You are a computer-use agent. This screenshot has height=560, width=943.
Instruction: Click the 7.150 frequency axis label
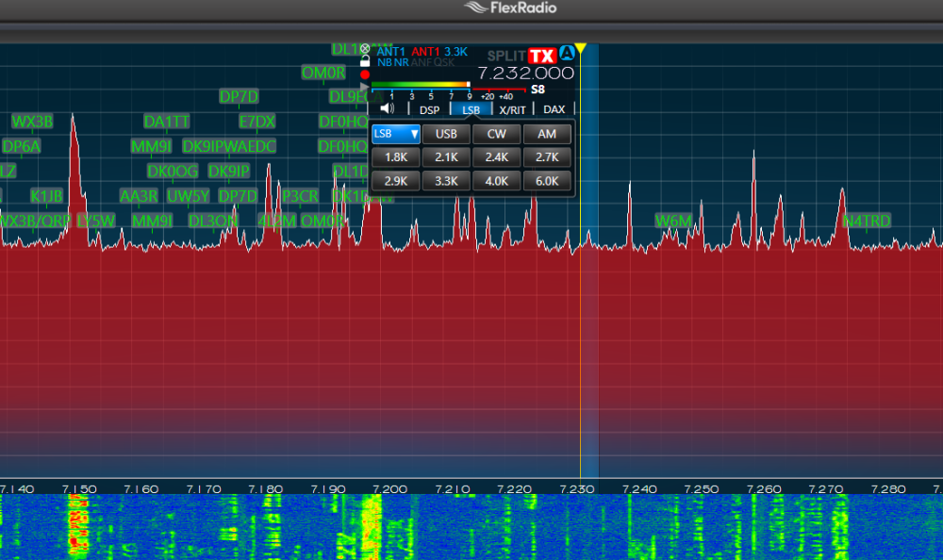click(79, 489)
